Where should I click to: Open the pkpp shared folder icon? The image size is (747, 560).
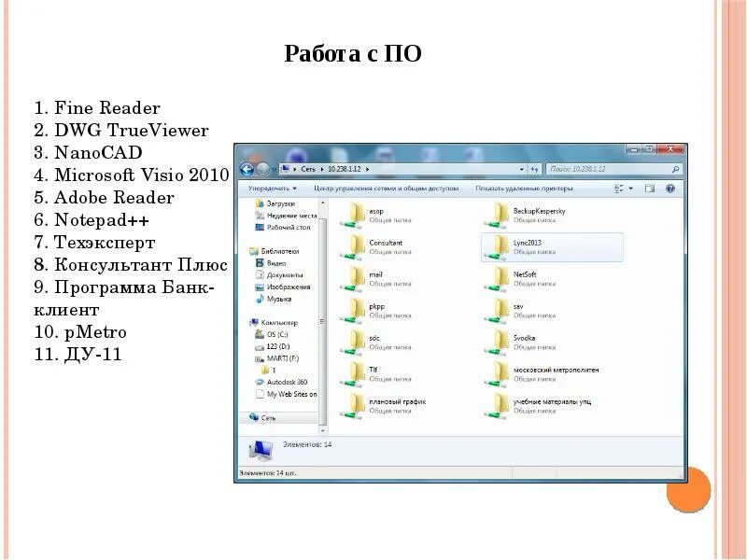pos(353,312)
